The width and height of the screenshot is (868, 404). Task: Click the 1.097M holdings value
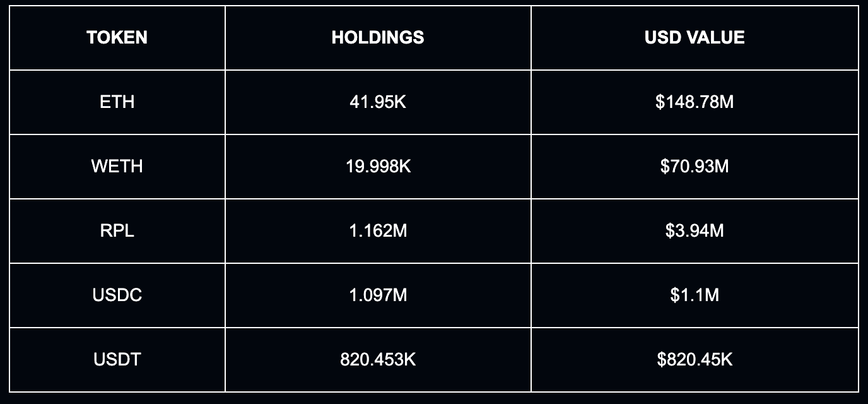[378, 295]
